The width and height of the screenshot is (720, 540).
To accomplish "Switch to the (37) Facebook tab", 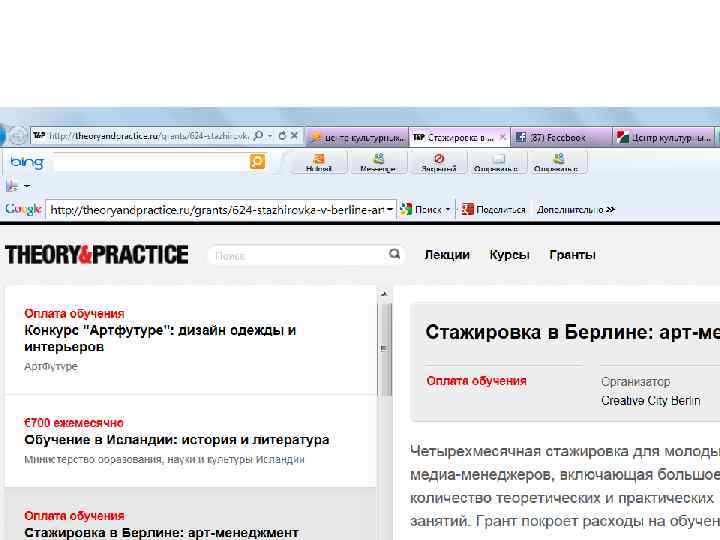I will (x=560, y=137).
